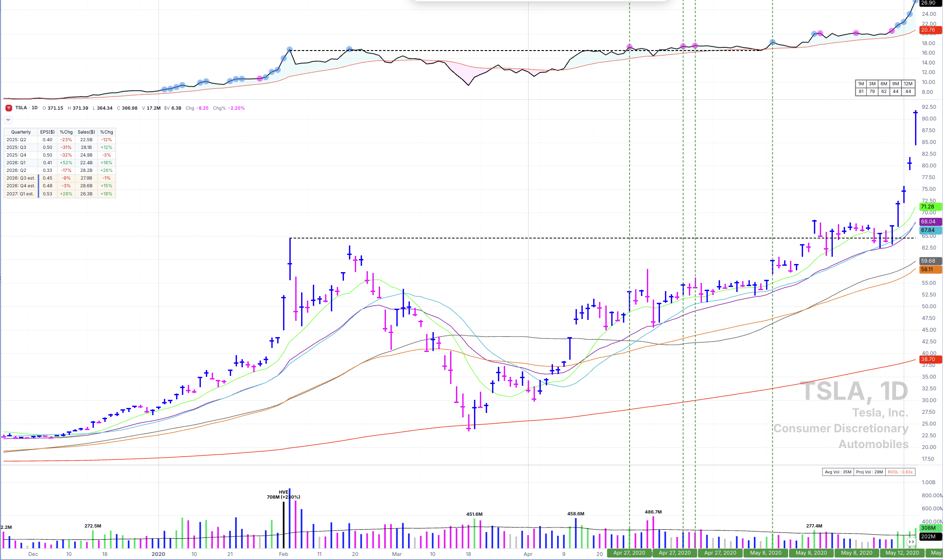
Task: Click the 272.5M volume label
Action: 93,526
